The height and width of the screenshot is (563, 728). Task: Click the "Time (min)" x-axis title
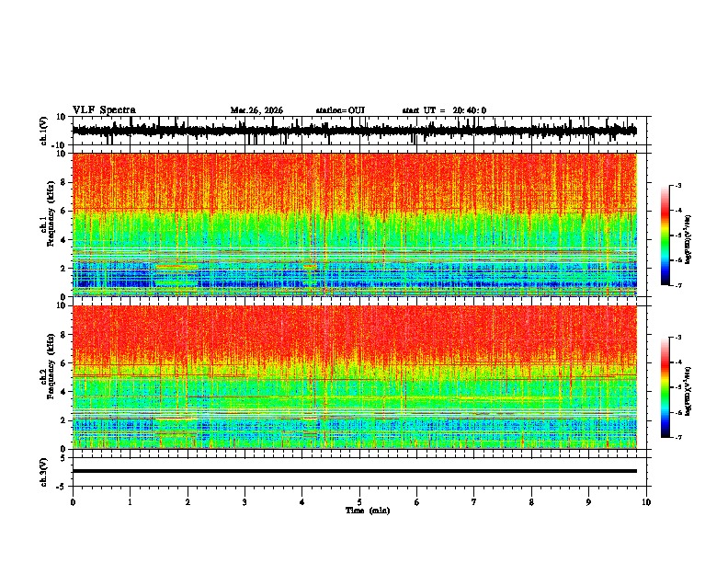point(368,511)
